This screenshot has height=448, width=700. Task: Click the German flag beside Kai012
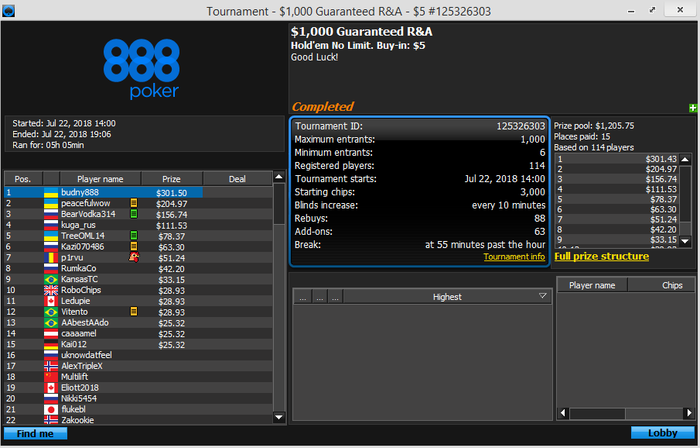pos(51,344)
